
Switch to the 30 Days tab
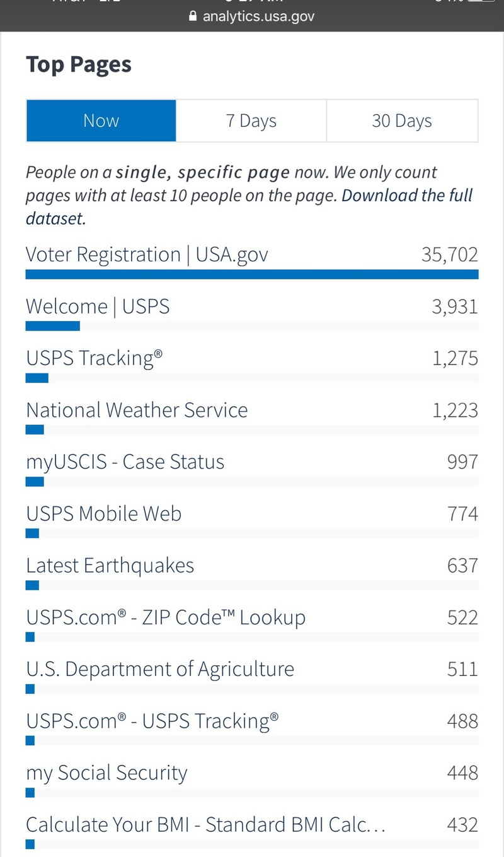(x=401, y=120)
